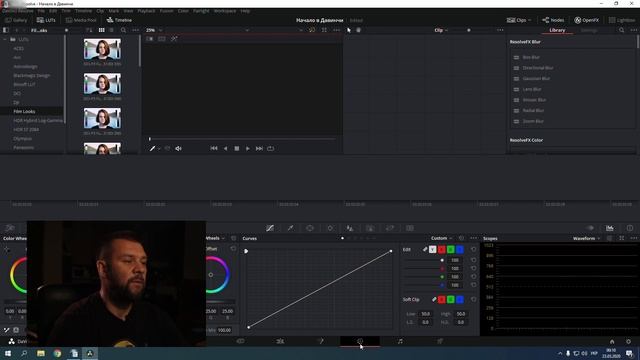
Task: Choose the node editor pointer tool
Action: point(349,30)
